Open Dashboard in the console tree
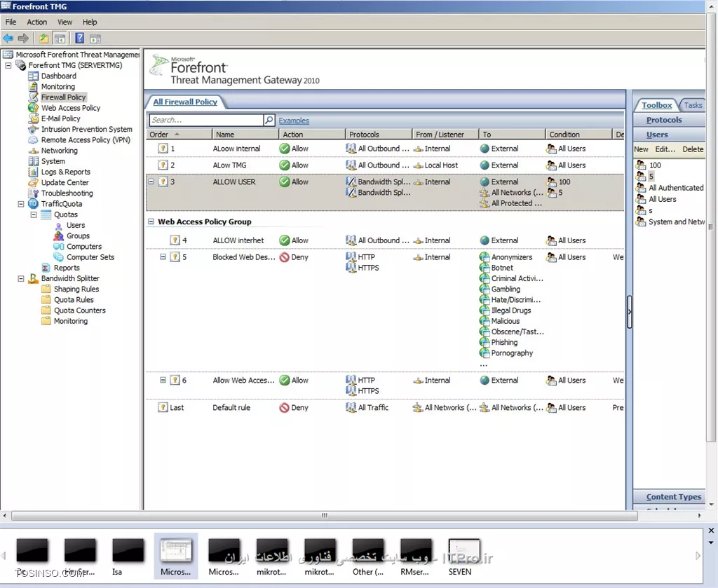The height and width of the screenshot is (588, 718). 59,76
